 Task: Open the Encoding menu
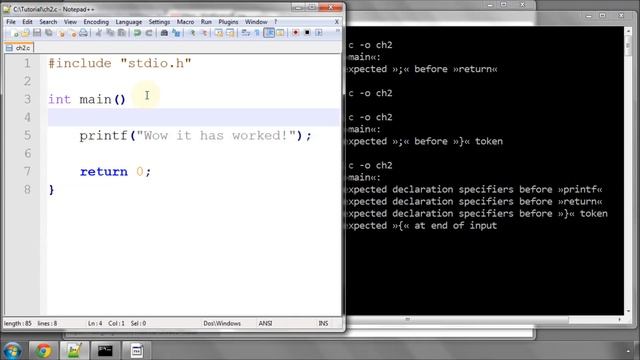96,22
